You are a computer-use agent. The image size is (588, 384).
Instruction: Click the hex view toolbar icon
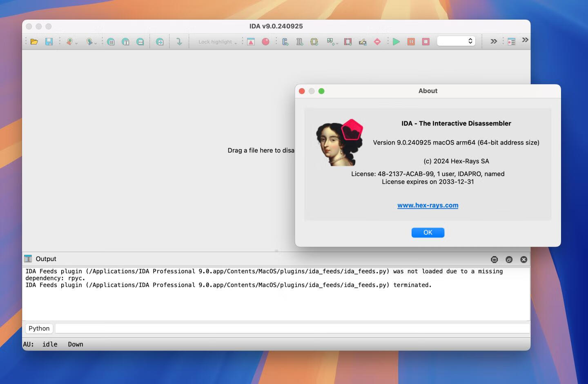(140, 42)
